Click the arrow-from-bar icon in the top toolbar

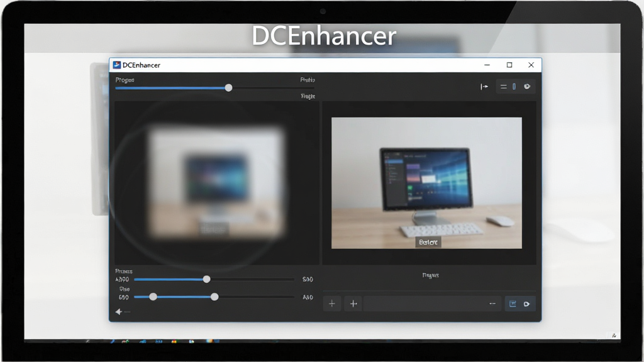[484, 87]
